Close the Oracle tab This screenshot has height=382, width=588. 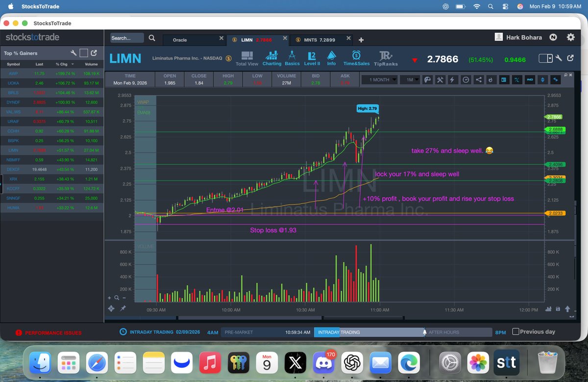pos(221,38)
